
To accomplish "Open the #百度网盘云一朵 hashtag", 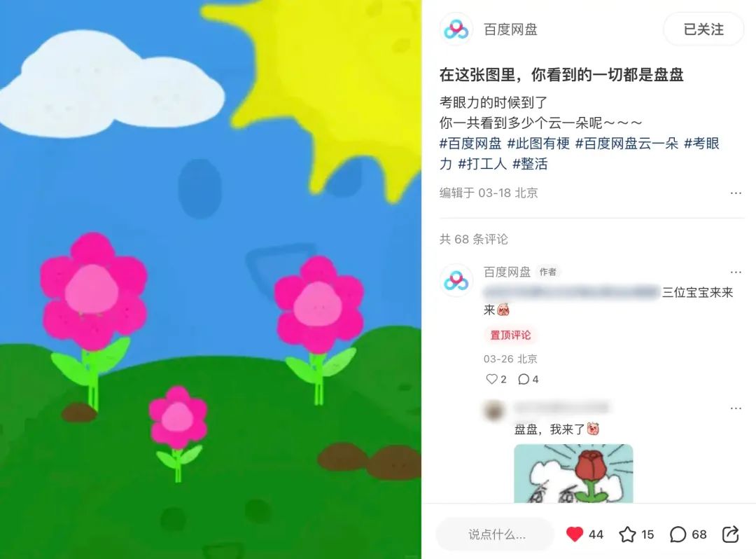I will point(626,143).
